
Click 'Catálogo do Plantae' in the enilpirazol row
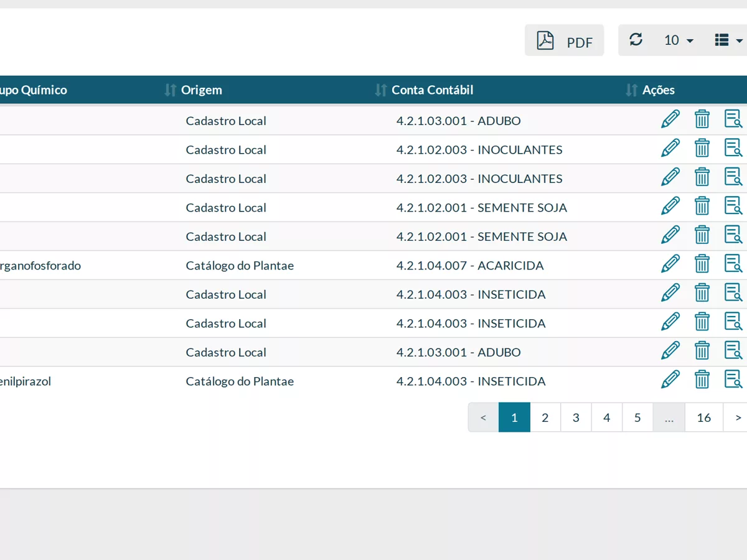coord(240,381)
